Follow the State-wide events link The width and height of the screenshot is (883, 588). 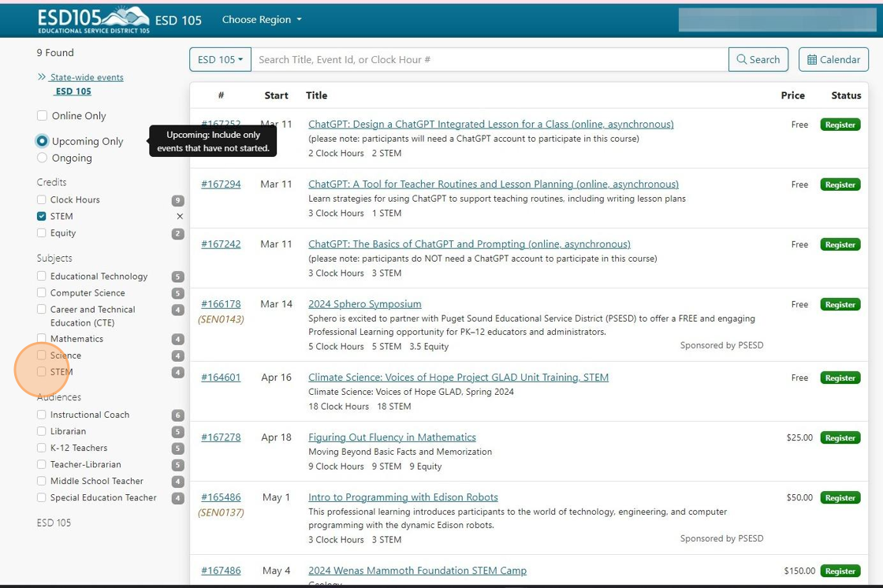pos(87,77)
